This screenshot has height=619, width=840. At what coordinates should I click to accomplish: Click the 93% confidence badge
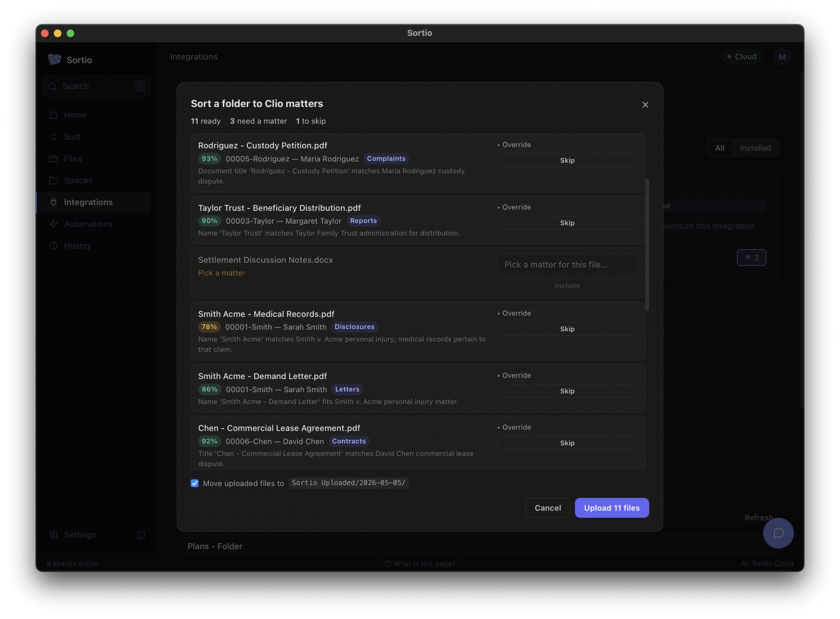pyautogui.click(x=209, y=159)
